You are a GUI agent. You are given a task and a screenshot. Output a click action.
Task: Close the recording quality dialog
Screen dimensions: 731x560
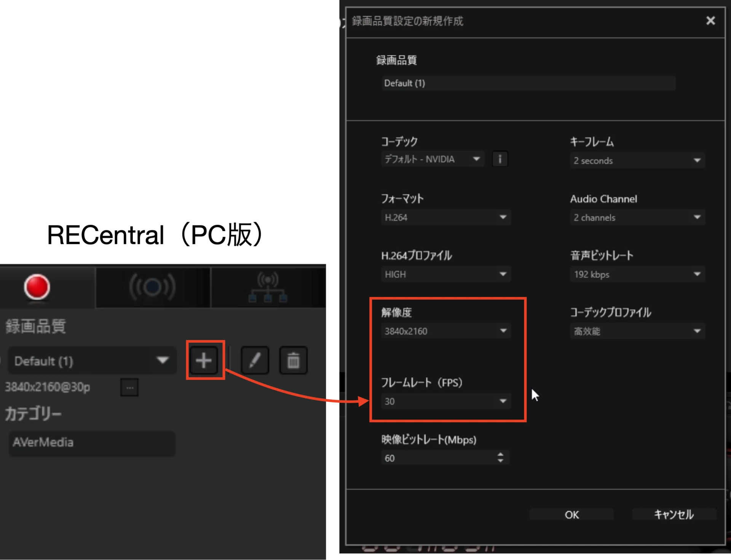tap(710, 21)
